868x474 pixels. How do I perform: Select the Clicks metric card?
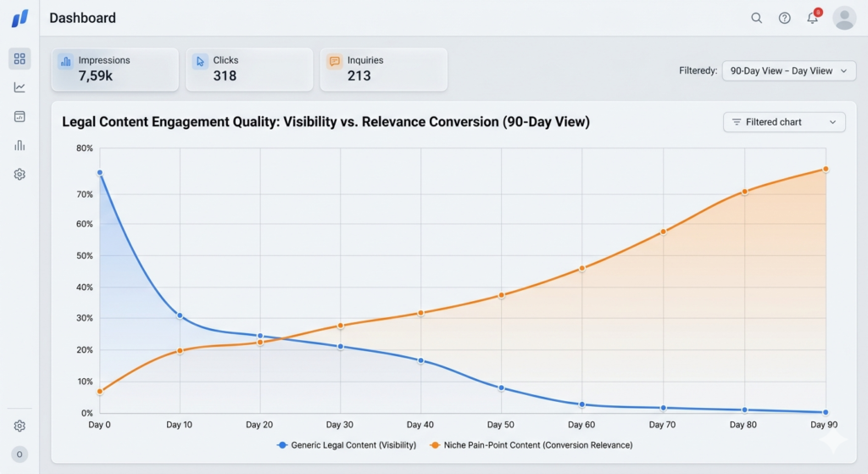tap(249, 70)
